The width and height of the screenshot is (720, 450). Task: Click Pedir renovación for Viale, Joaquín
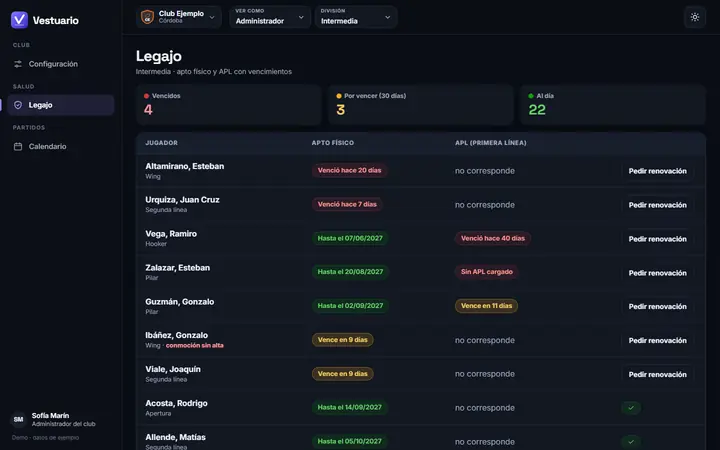(x=658, y=374)
